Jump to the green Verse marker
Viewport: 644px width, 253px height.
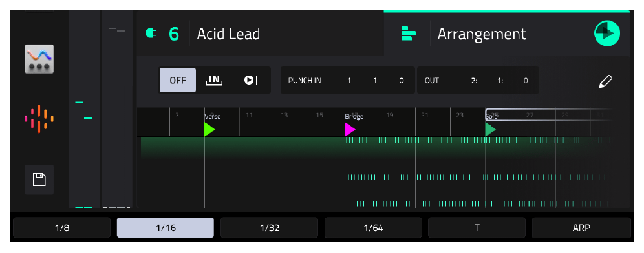point(209,130)
